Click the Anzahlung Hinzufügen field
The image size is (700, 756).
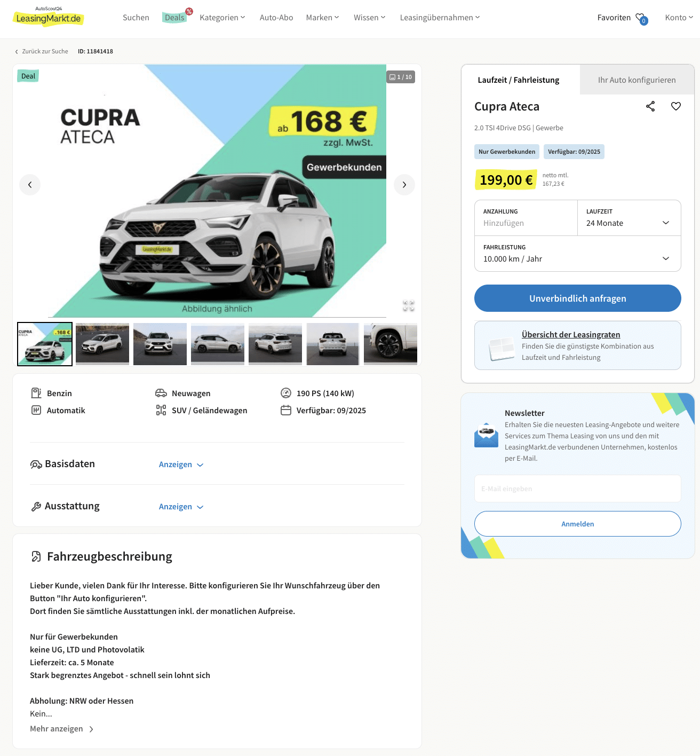tap(526, 218)
